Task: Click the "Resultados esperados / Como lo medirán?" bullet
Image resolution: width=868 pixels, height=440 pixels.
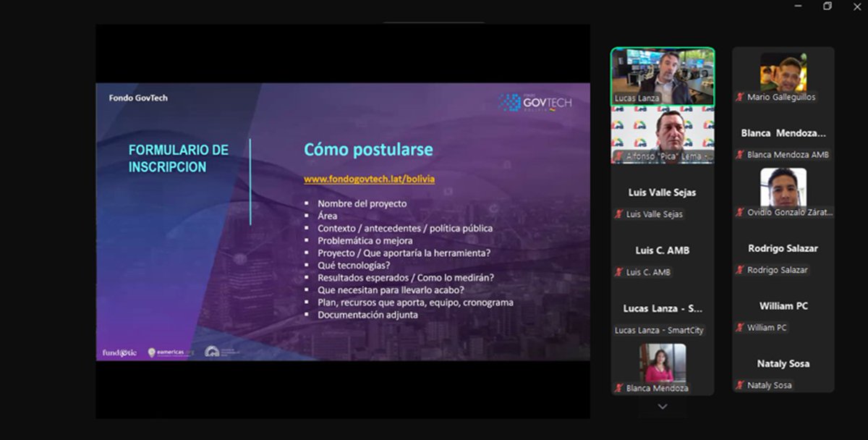Action: tap(406, 278)
